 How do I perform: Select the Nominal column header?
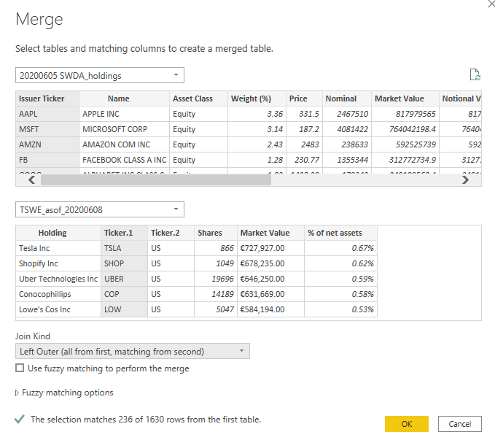pos(347,99)
